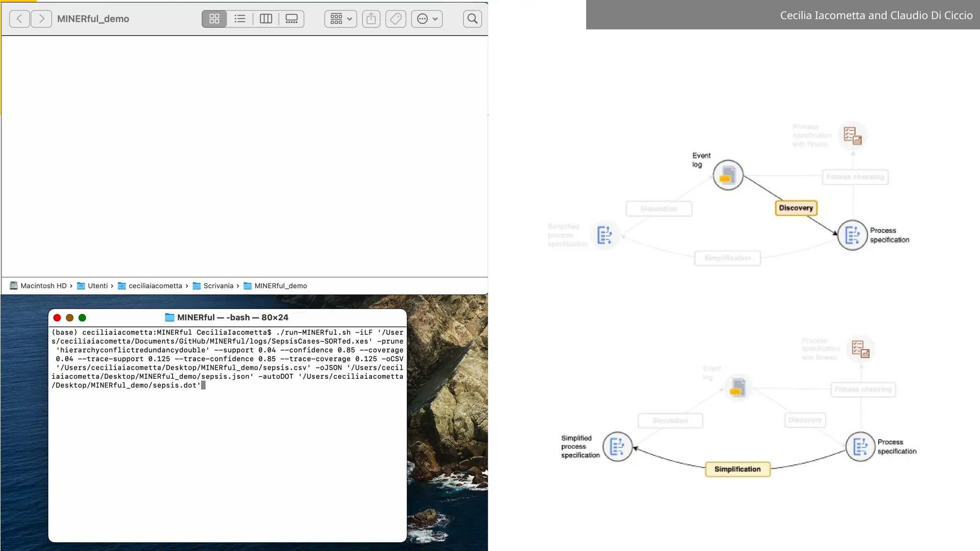Click the tag icon in Finder toolbar

[396, 19]
